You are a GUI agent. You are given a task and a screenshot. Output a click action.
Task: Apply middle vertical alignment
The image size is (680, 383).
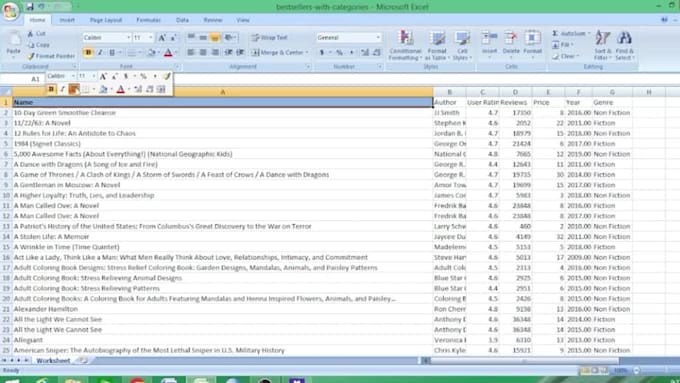coord(203,38)
